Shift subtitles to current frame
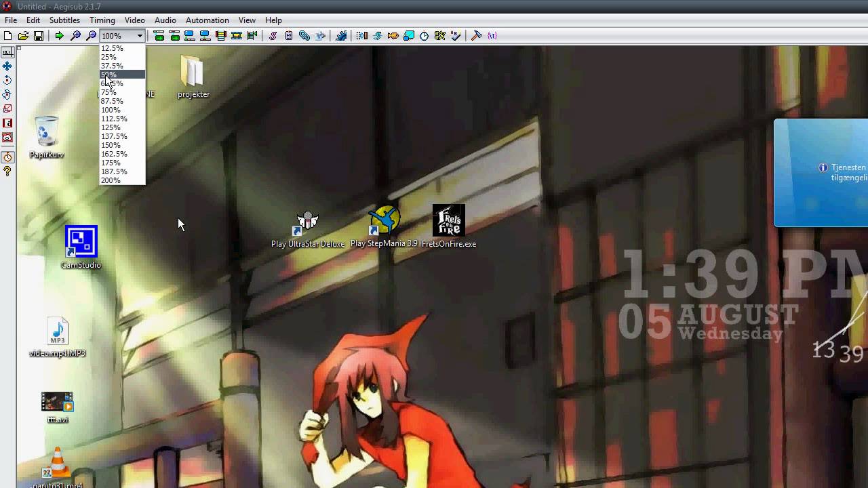Image resolution: width=868 pixels, height=488 pixels. point(252,36)
